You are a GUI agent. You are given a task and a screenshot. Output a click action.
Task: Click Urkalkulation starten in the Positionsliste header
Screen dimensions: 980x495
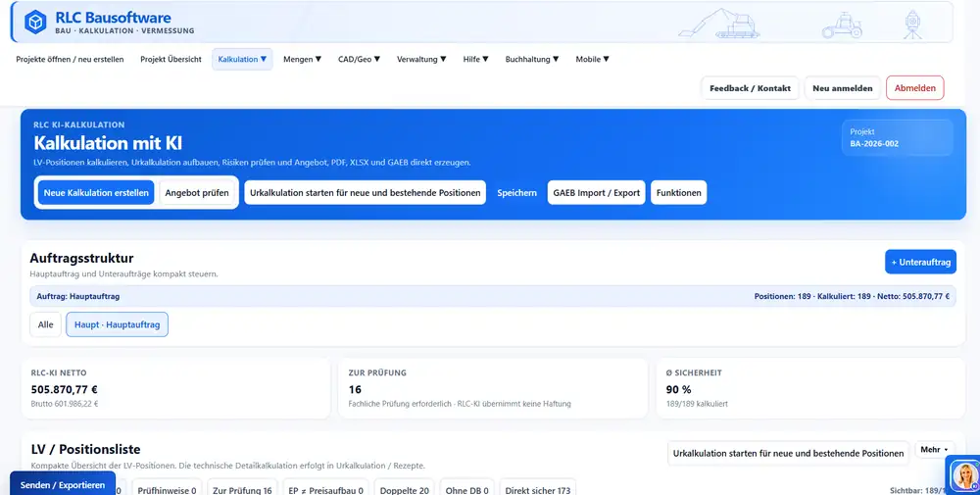(x=788, y=453)
